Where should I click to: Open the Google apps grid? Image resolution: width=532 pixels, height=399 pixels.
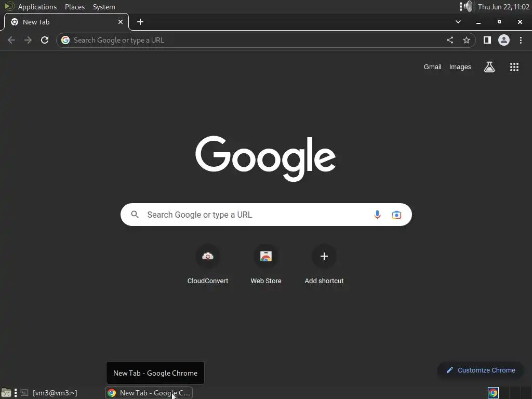[x=514, y=67]
